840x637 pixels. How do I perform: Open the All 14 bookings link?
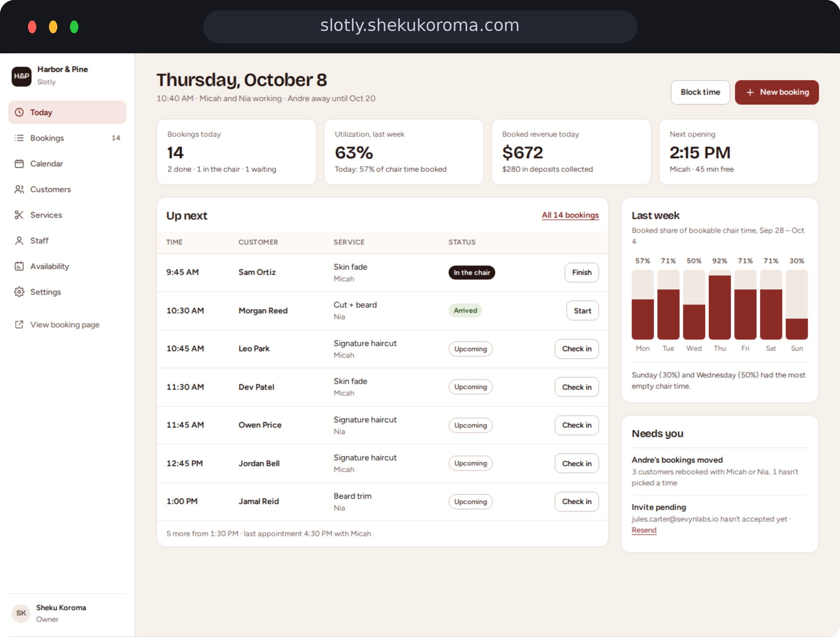click(x=570, y=215)
